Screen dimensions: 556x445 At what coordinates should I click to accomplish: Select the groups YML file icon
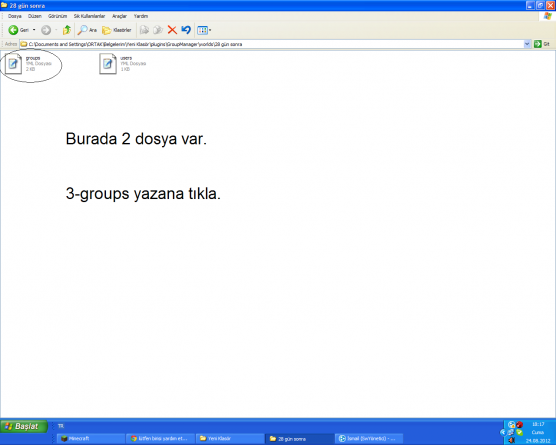(x=13, y=64)
